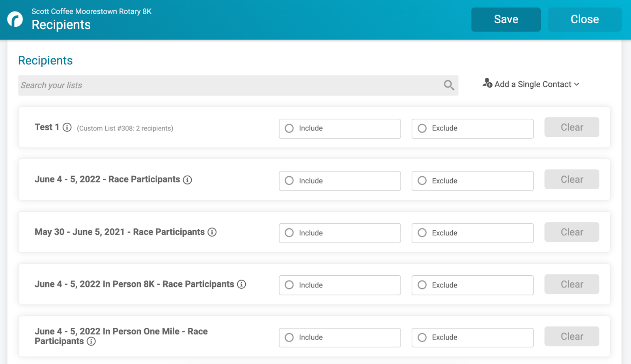Click '(Custom List #308: 2 recipients)' text
631x364 pixels.
pyautogui.click(x=125, y=128)
